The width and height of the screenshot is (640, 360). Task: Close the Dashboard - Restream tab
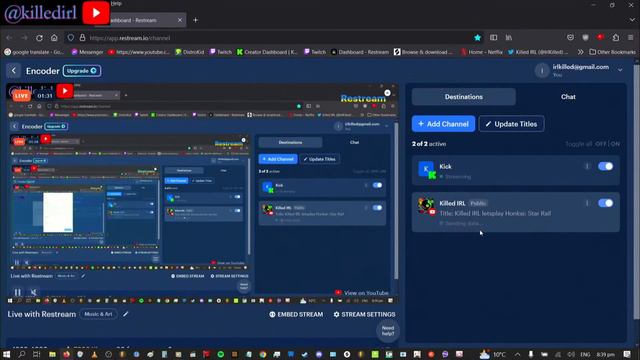click(180, 20)
